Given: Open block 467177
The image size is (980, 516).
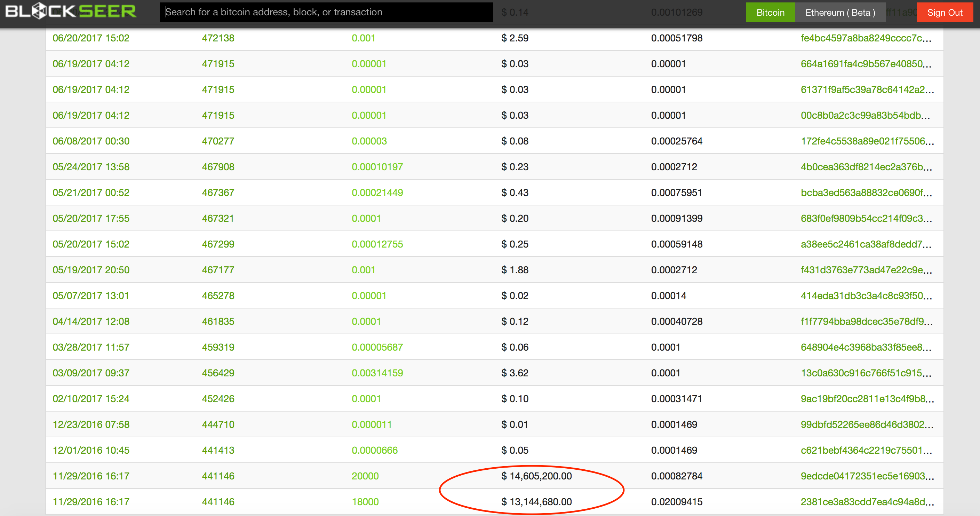Looking at the screenshot, I should [x=218, y=270].
